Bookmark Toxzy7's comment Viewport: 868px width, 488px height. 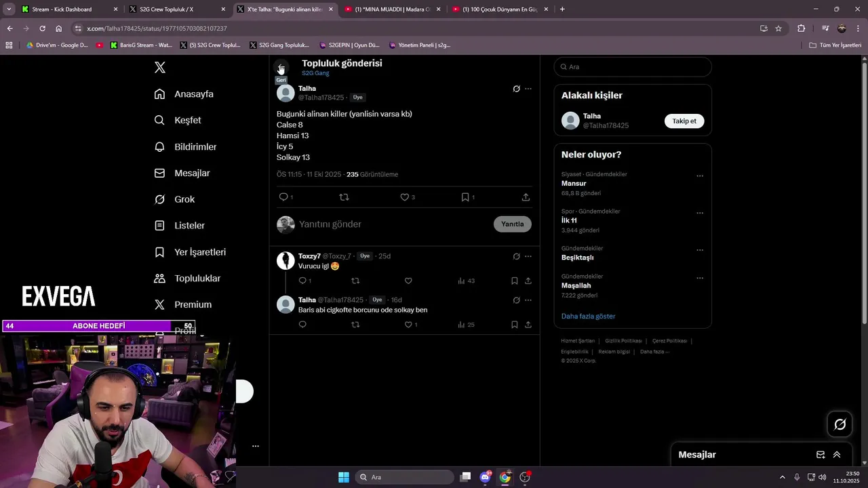tap(514, 281)
